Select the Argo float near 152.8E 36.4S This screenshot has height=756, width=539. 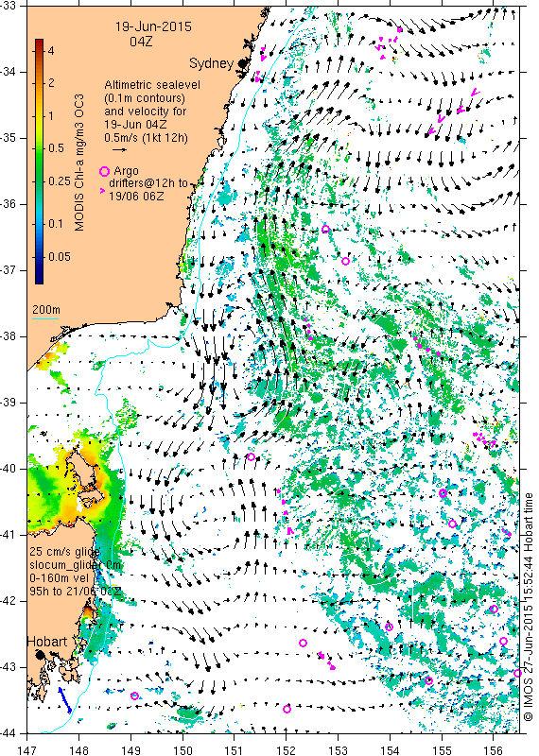pyautogui.click(x=325, y=229)
